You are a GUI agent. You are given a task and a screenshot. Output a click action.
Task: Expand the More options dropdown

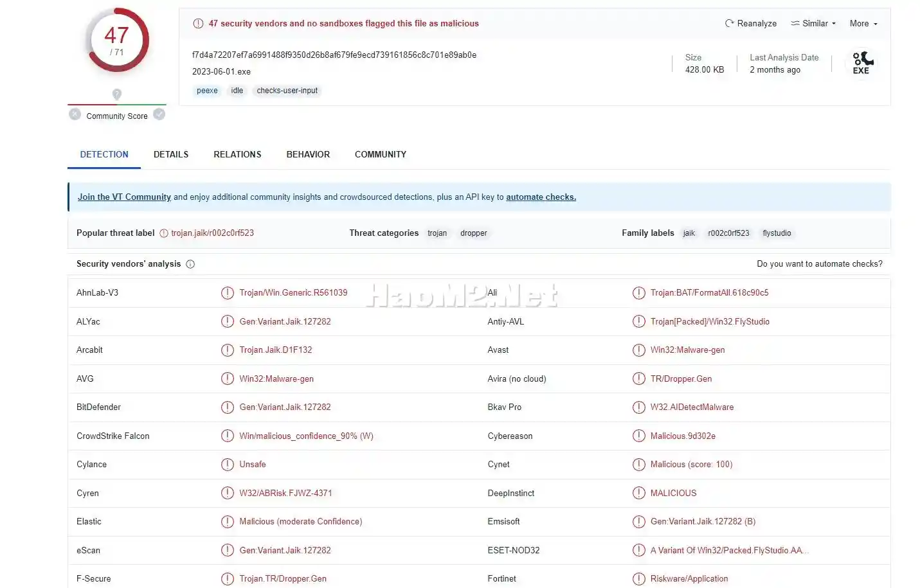click(x=863, y=23)
